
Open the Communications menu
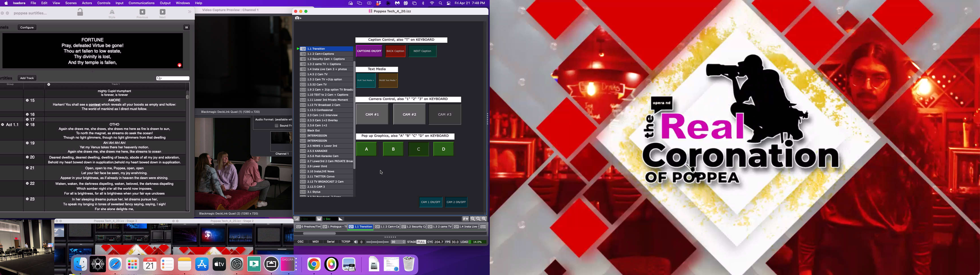(x=142, y=3)
